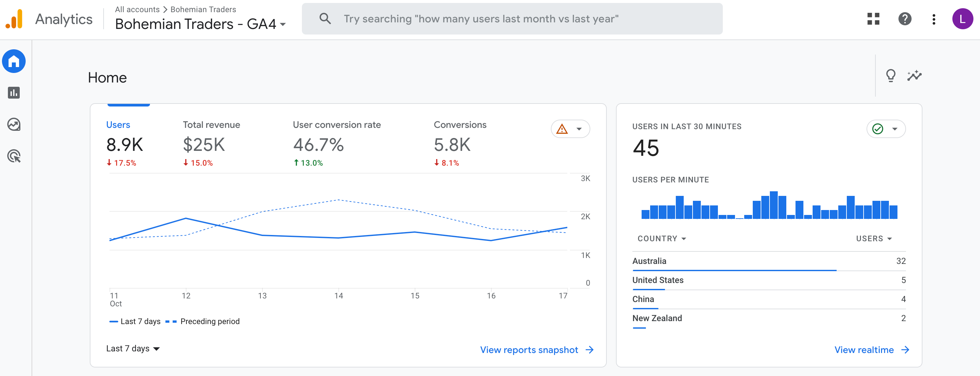Screen dimensions: 980x376
Task: Click the 17 date label on chart axis
Action: [x=563, y=296]
